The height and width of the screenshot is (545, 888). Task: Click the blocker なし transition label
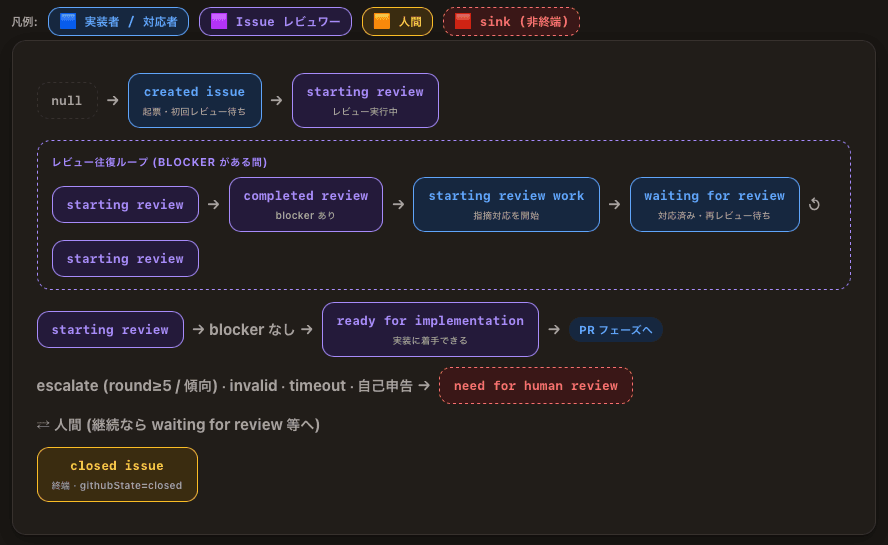coord(252,330)
